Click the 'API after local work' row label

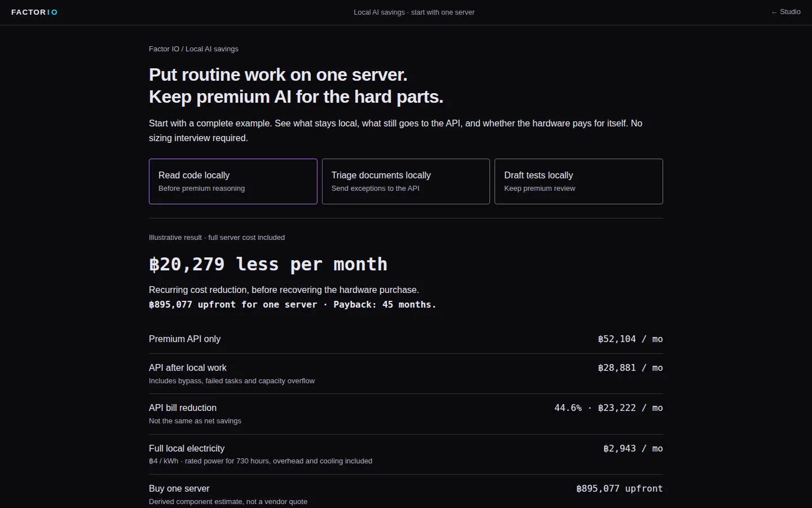click(x=187, y=367)
